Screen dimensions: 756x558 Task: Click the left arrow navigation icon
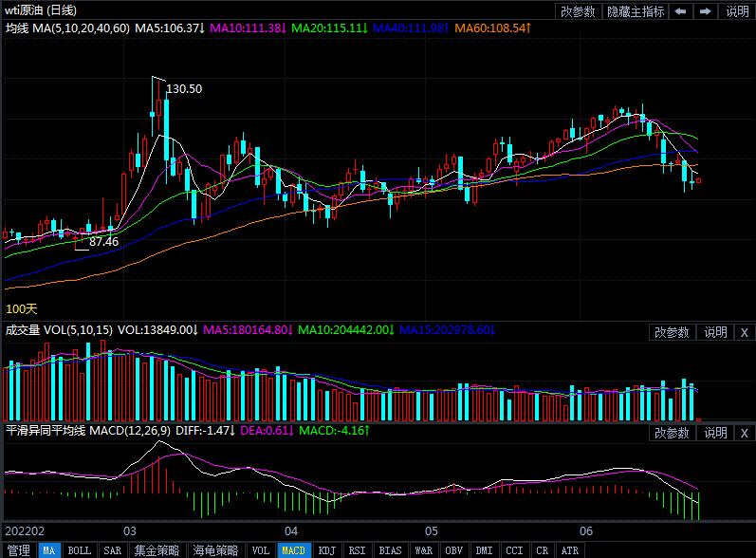(680, 11)
